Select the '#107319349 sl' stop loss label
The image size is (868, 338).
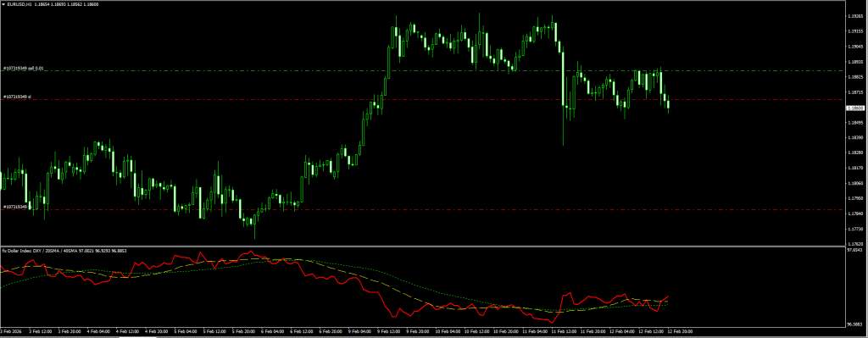click(x=17, y=97)
